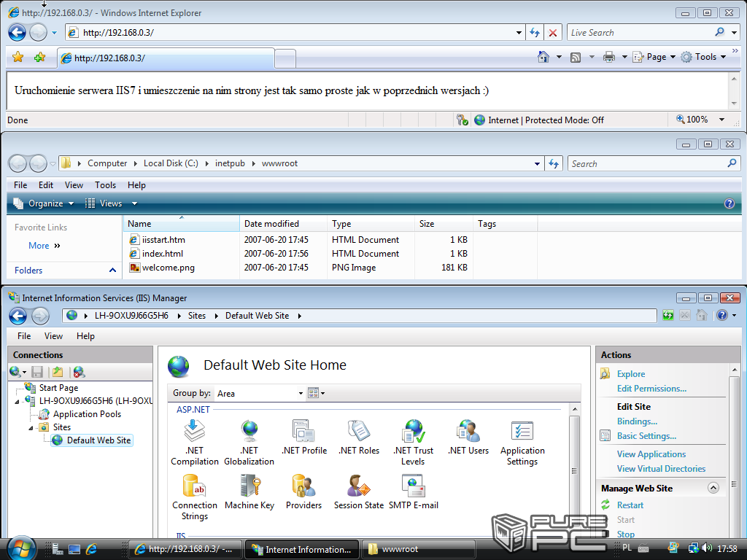
Task: Click the Live Search input field
Action: tap(640, 33)
